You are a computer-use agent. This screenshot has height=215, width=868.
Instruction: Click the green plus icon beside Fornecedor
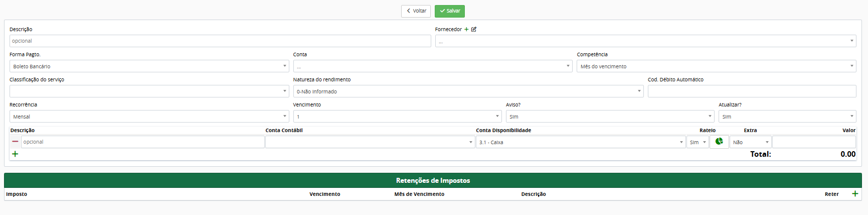(466, 30)
